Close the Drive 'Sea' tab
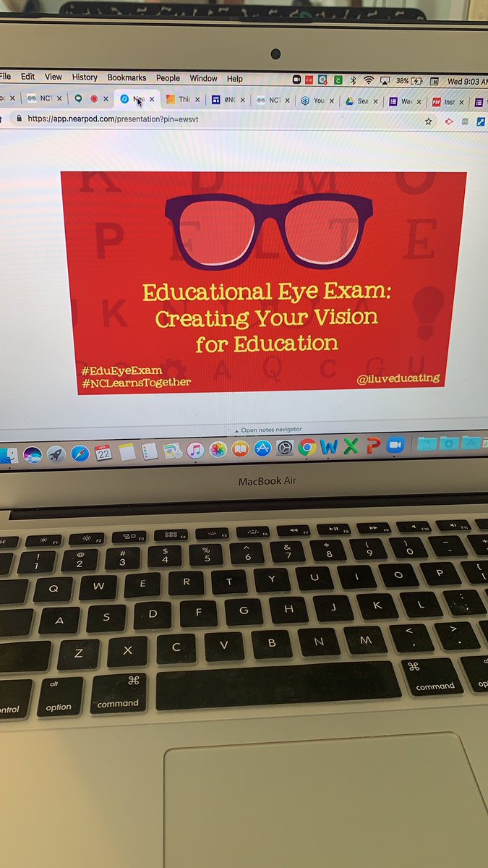The image size is (488, 868). tap(376, 101)
